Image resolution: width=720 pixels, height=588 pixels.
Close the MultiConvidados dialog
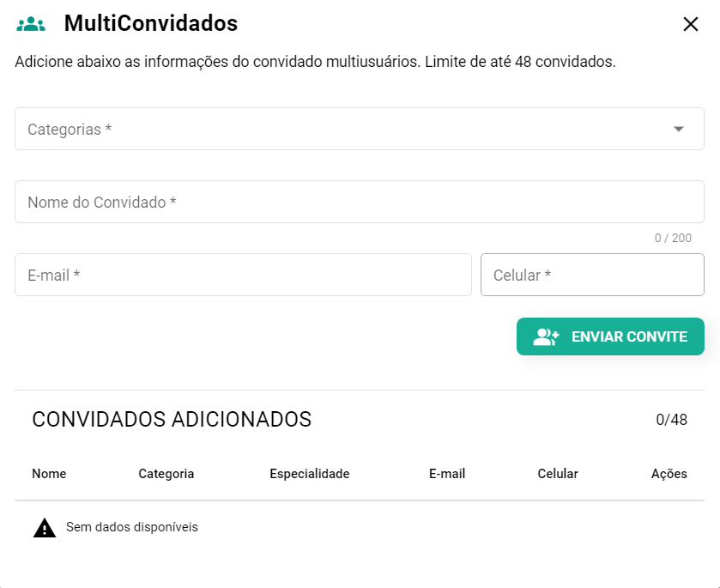(x=691, y=24)
